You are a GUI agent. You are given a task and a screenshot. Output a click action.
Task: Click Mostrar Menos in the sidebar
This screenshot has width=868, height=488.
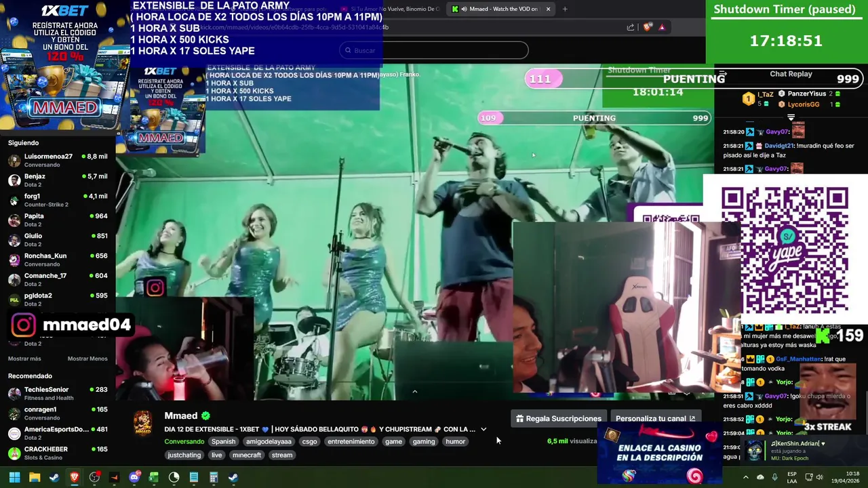coord(87,359)
